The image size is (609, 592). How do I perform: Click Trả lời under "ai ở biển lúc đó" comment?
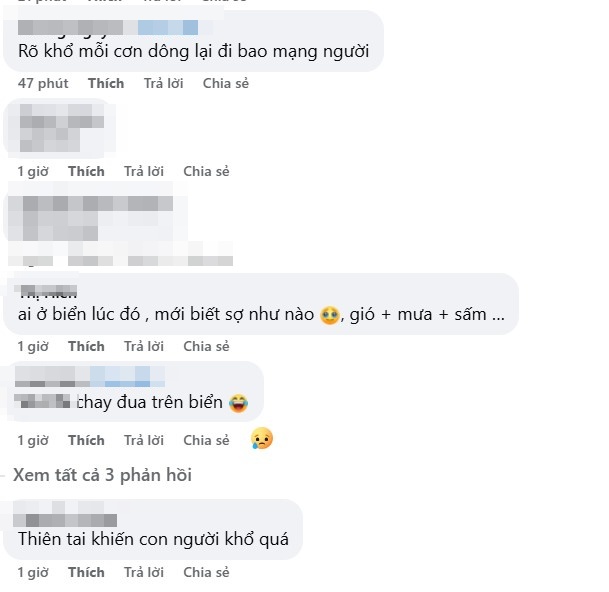[144, 346]
